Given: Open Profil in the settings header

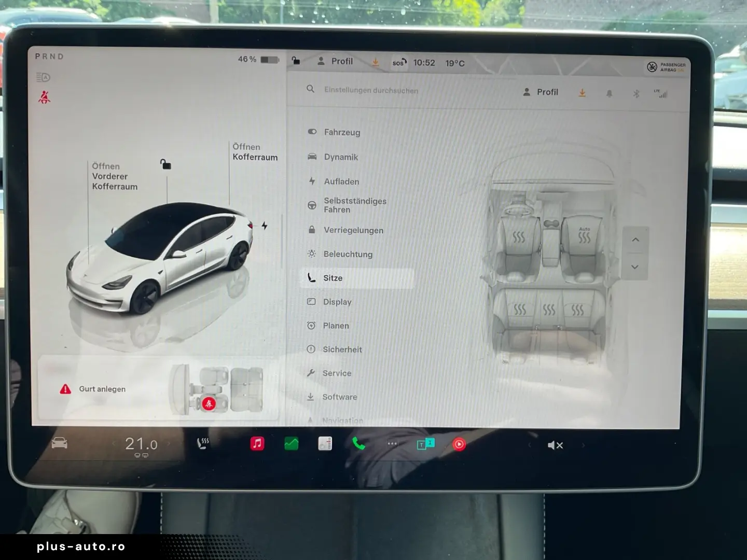Looking at the screenshot, I should tap(541, 92).
